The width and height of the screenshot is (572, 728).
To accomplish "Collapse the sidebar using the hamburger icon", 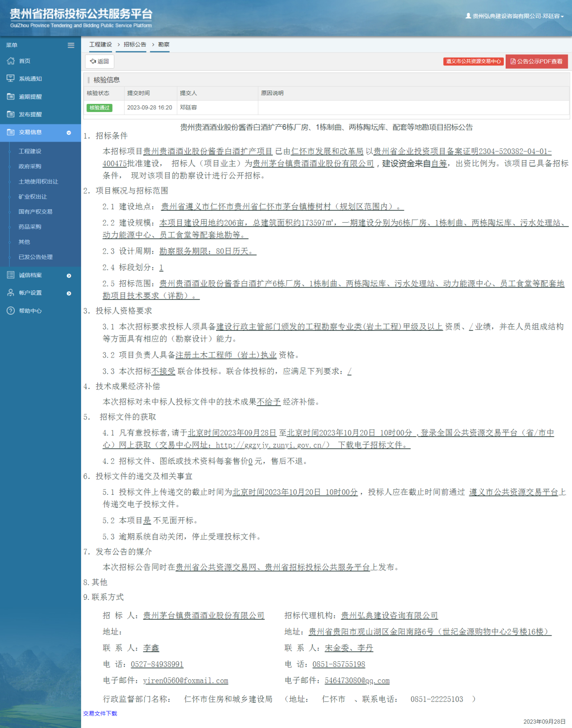I will point(71,45).
